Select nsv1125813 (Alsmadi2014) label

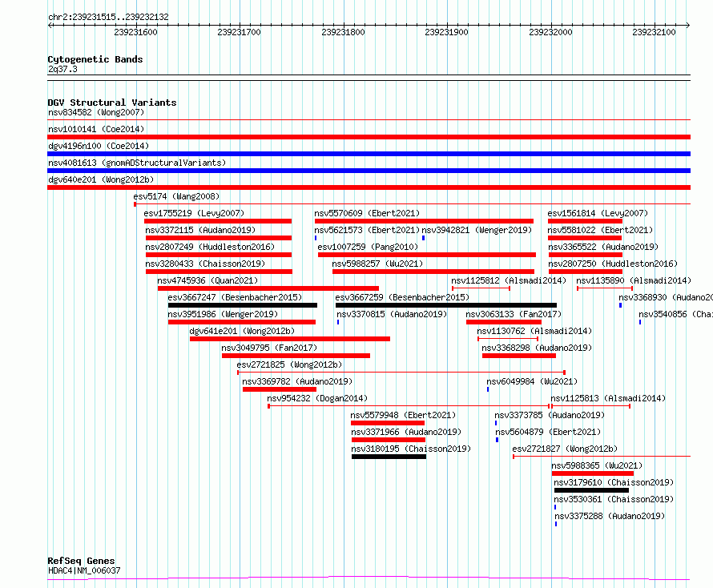pyautogui.click(x=608, y=398)
